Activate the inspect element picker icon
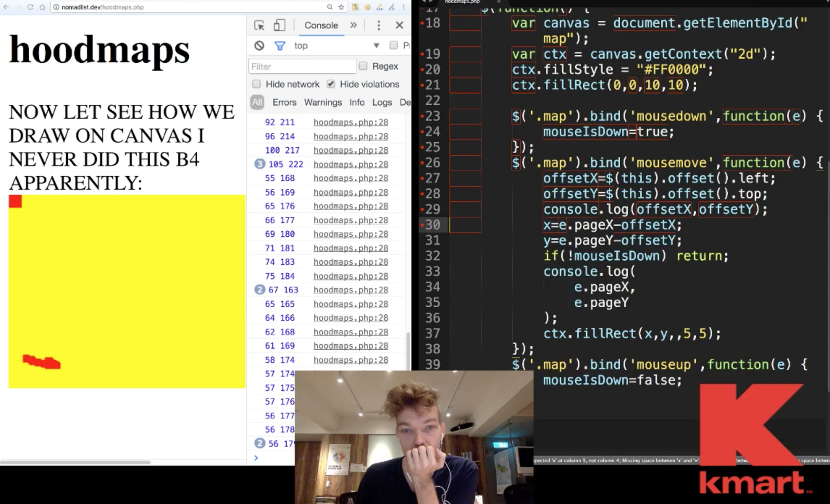This screenshot has height=504, width=830. pyautogui.click(x=259, y=25)
